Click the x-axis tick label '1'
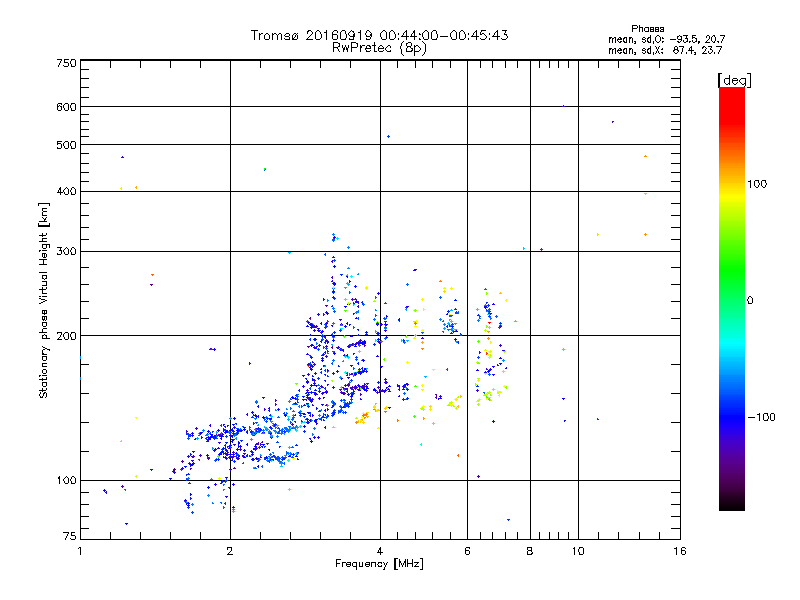Image resolution: width=800 pixels, height=600 pixels. click(80, 551)
